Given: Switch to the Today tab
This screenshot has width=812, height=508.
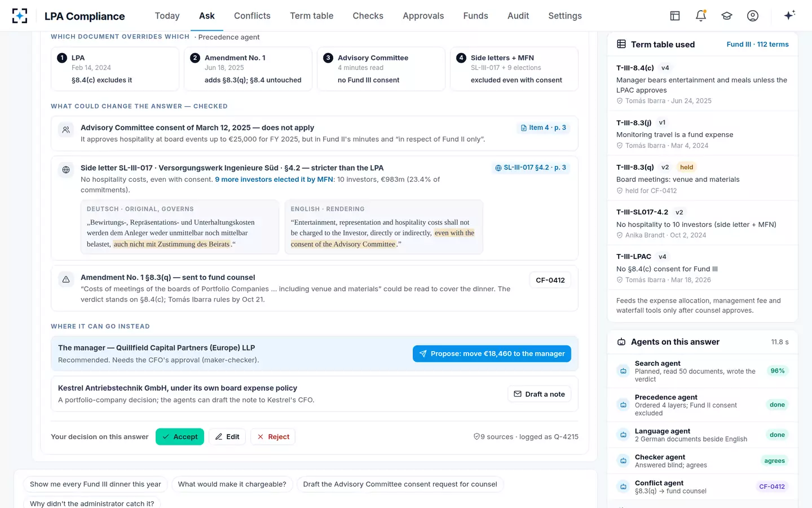Looking at the screenshot, I should (x=167, y=16).
